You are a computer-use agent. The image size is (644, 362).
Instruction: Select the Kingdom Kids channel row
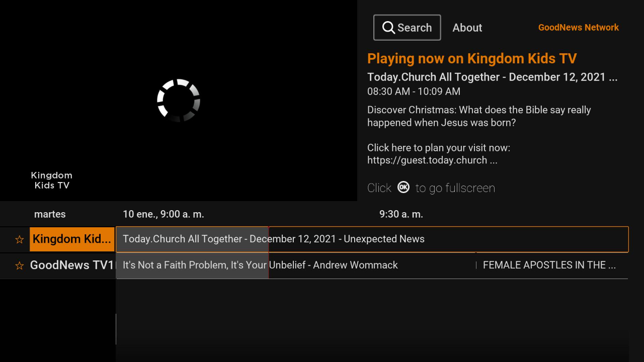click(x=72, y=239)
